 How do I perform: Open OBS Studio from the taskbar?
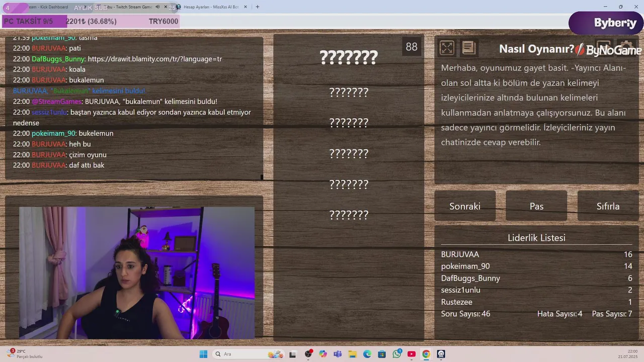[x=308, y=354]
